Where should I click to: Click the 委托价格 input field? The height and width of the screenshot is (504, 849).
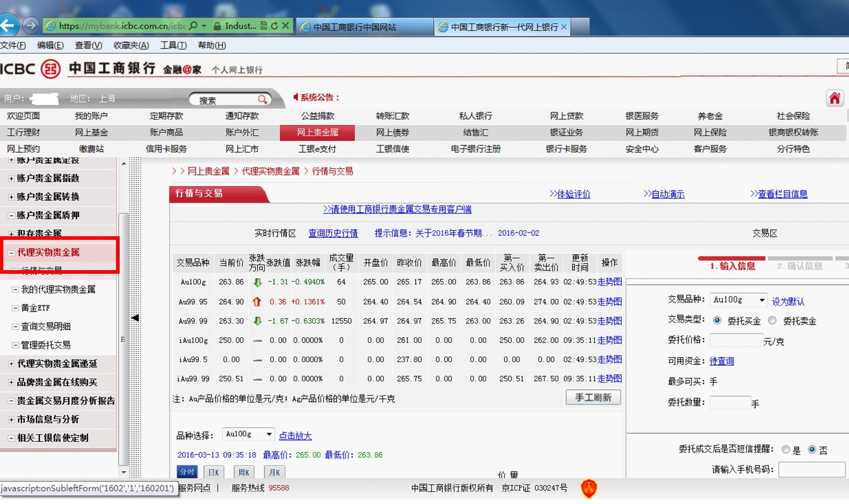point(736,340)
